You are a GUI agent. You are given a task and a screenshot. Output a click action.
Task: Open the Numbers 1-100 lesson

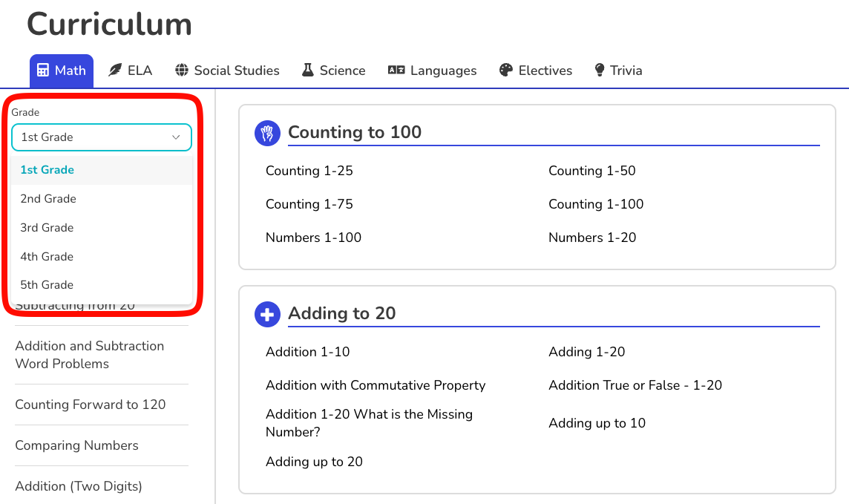click(313, 238)
